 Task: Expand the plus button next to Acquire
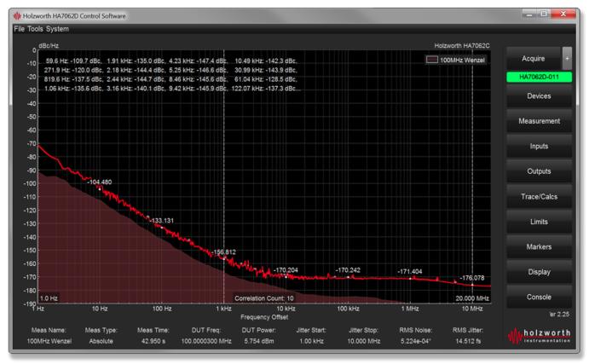567,59
